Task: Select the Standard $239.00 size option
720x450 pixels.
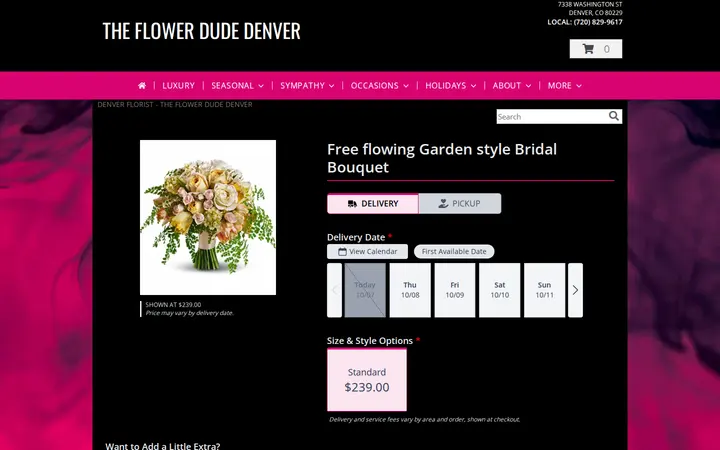Action: point(367,380)
